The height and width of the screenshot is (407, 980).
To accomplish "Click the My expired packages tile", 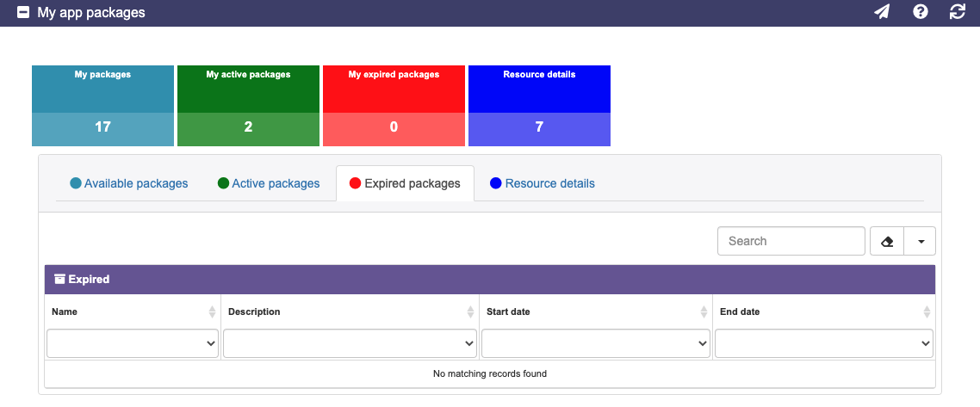I will point(394,106).
